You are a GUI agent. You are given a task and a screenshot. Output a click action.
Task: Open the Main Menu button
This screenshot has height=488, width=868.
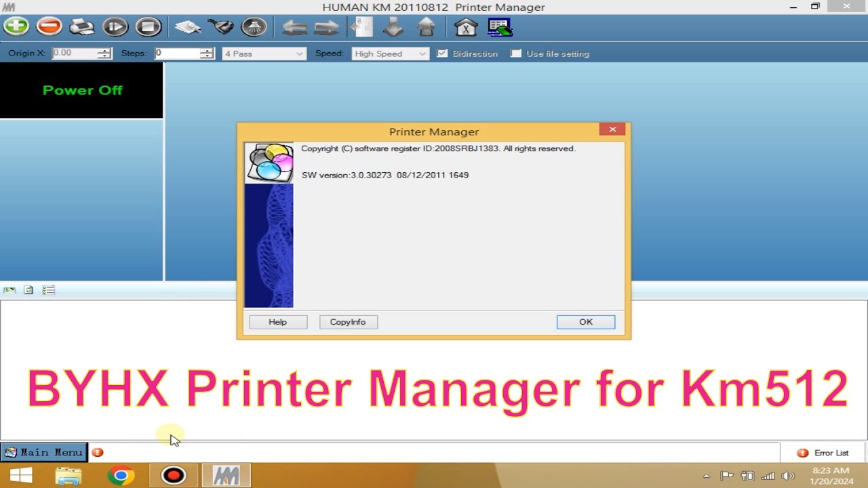coord(44,452)
